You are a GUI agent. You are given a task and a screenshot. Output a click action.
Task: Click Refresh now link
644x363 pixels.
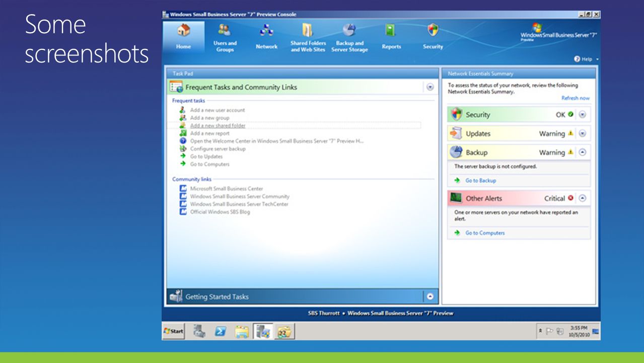[576, 98]
